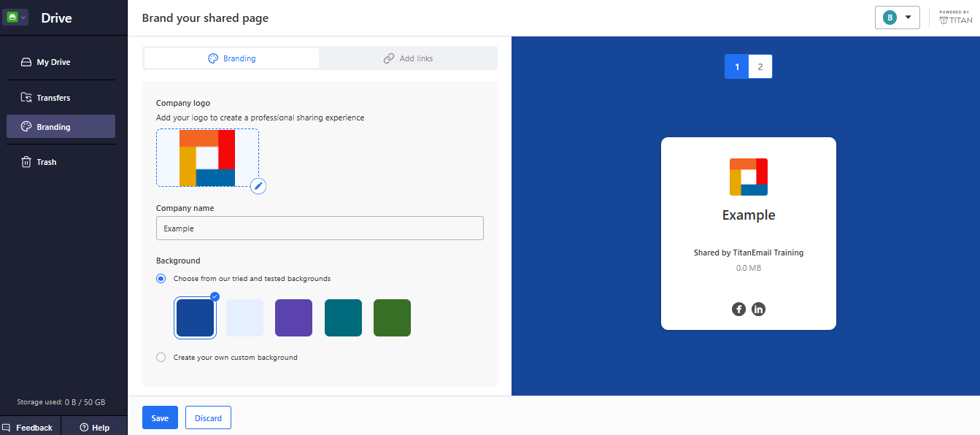The image size is (980, 435).
Task: Open Transfers in sidebar
Action: click(61, 98)
